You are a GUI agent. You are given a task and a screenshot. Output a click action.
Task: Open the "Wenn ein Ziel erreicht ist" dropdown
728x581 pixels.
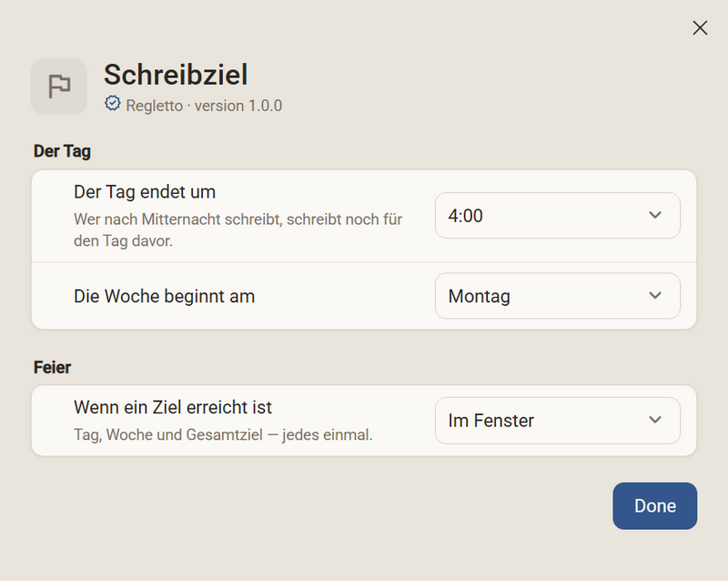click(x=558, y=421)
